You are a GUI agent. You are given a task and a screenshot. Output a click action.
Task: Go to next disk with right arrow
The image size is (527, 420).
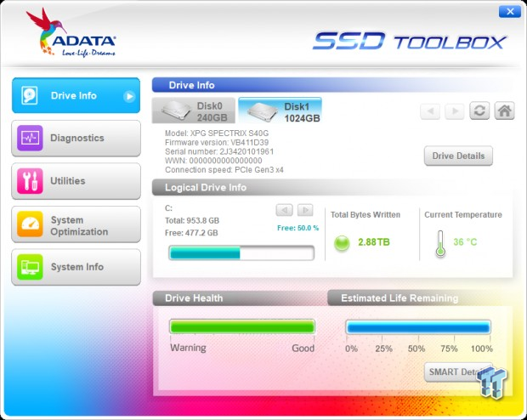pos(455,111)
